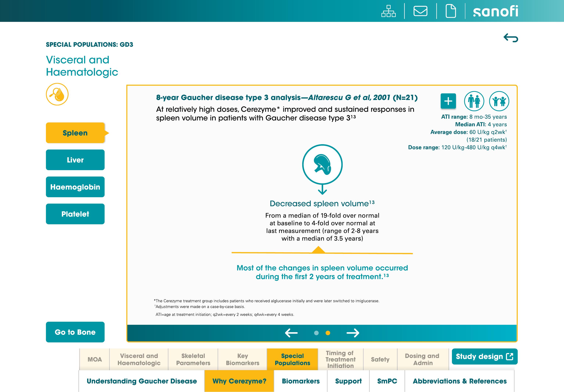Click the spleen organ icon
Screen dimensions: 564x392
pyautogui.click(x=322, y=164)
